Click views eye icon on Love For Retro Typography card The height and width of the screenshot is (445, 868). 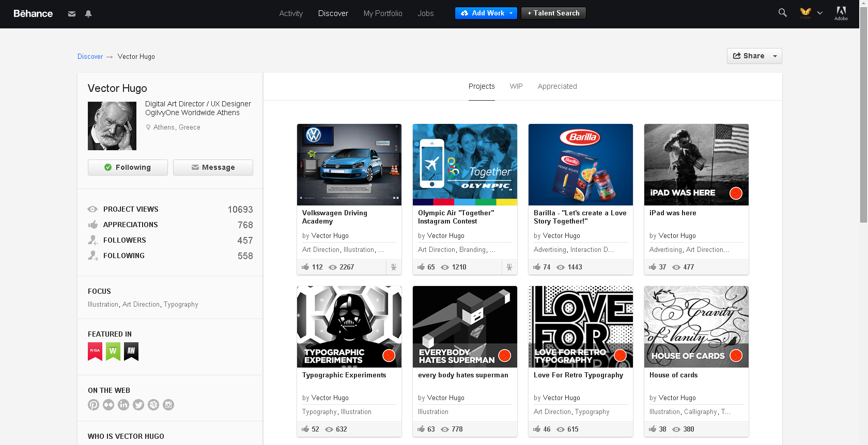561,430
